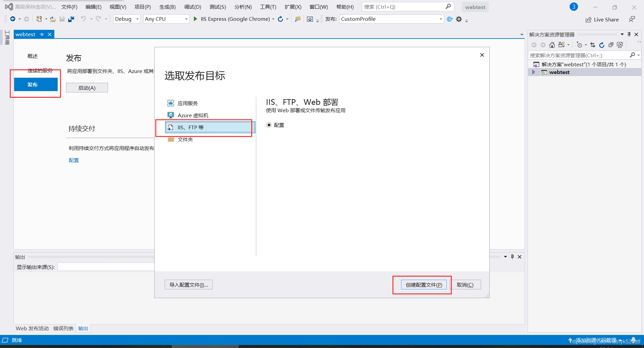This screenshot has height=348, width=644.
Task: Pin the webtest document tab
Action: coord(42,34)
